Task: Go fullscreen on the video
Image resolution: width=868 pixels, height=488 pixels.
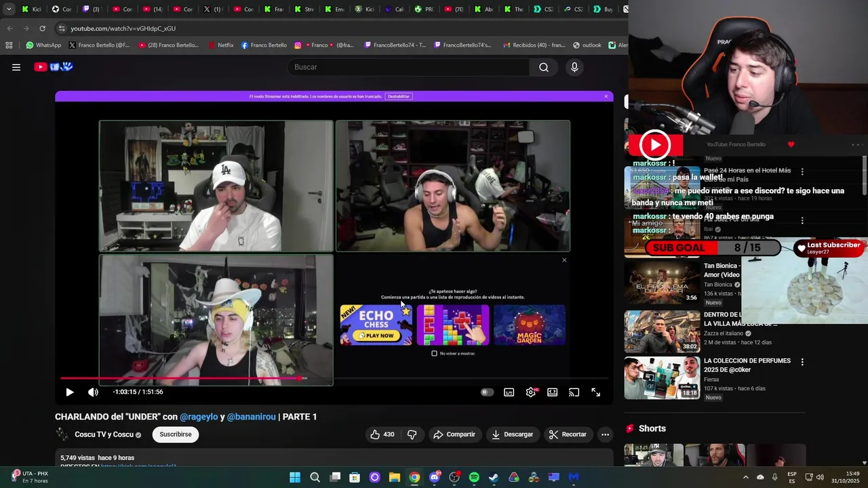Action: tap(595, 392)
